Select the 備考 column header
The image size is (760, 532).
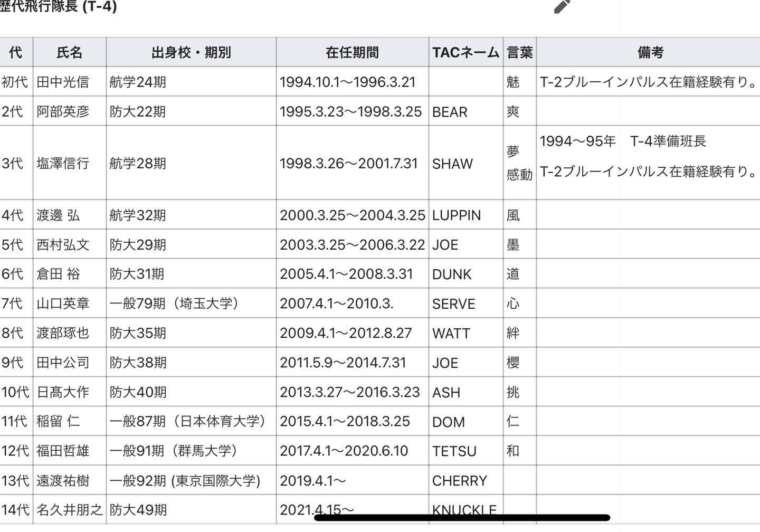(x=650, y=52)
